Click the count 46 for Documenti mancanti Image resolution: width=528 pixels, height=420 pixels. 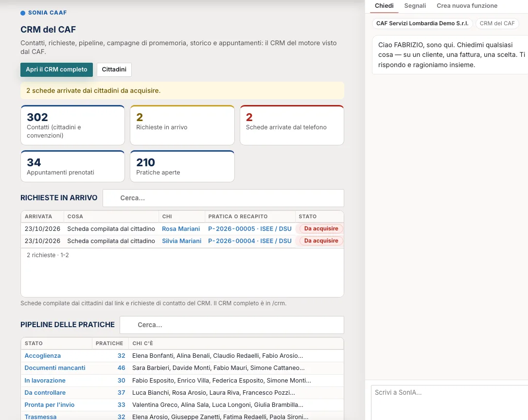[x=121, y=368]
